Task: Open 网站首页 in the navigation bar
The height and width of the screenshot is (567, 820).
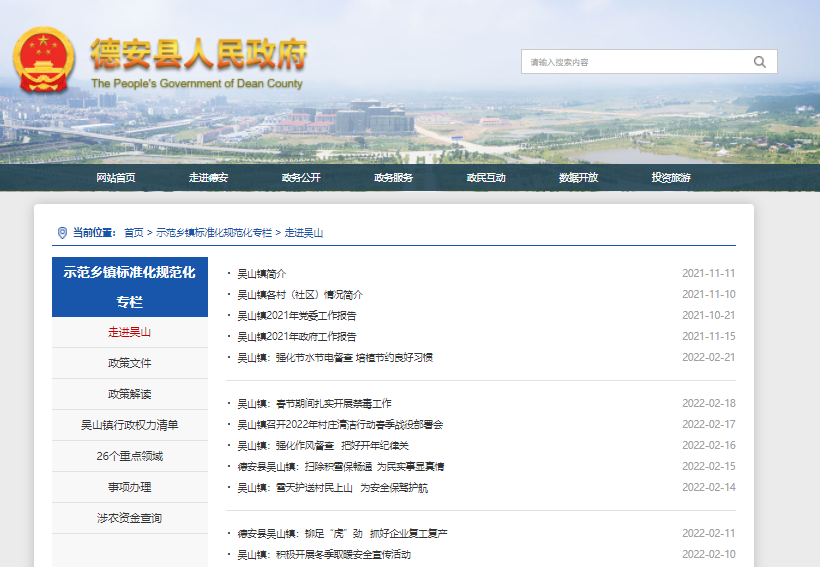Action: (x=116, y=178)
